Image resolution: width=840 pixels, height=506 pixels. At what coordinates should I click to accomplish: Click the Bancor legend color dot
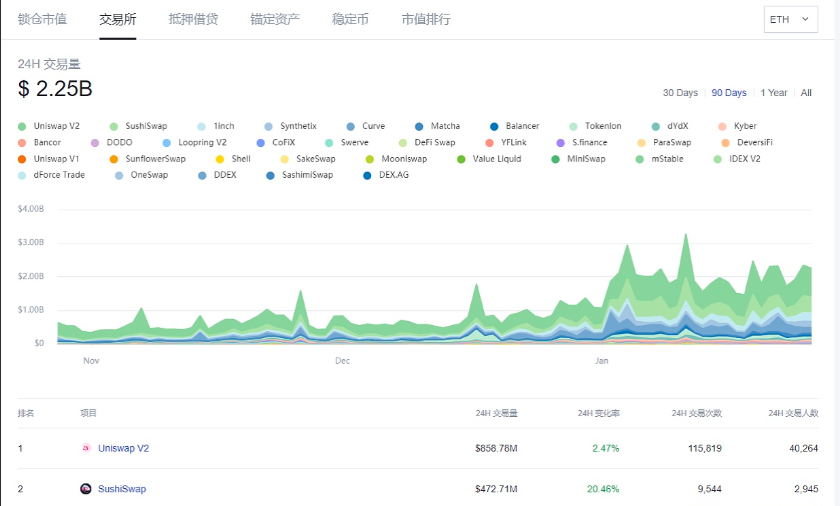(22, 143)
